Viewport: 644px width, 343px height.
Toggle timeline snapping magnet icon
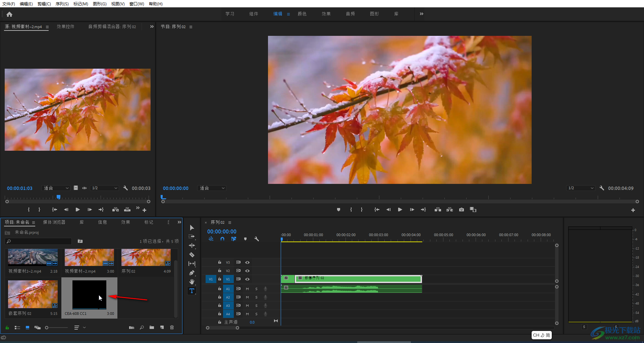pos(222,239)
